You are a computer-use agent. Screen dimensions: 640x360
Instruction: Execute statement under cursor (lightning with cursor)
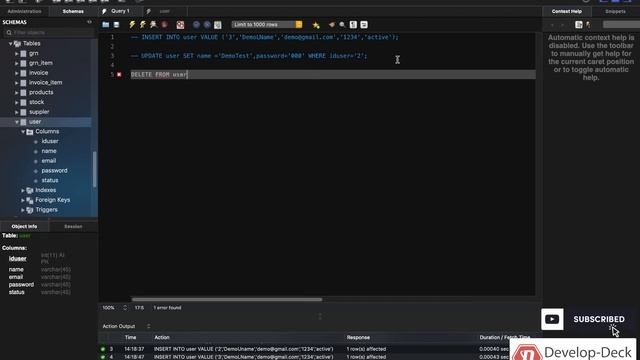tap(142, 25)
